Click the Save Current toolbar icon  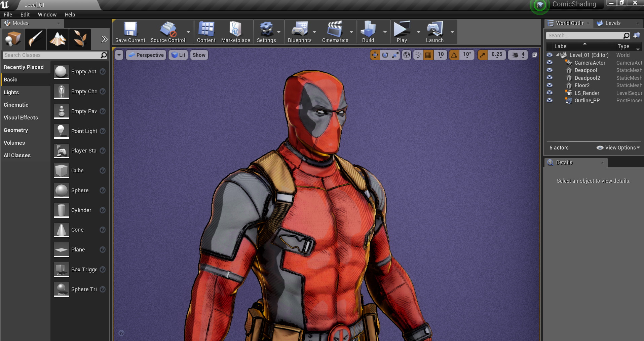click(130, 32)
